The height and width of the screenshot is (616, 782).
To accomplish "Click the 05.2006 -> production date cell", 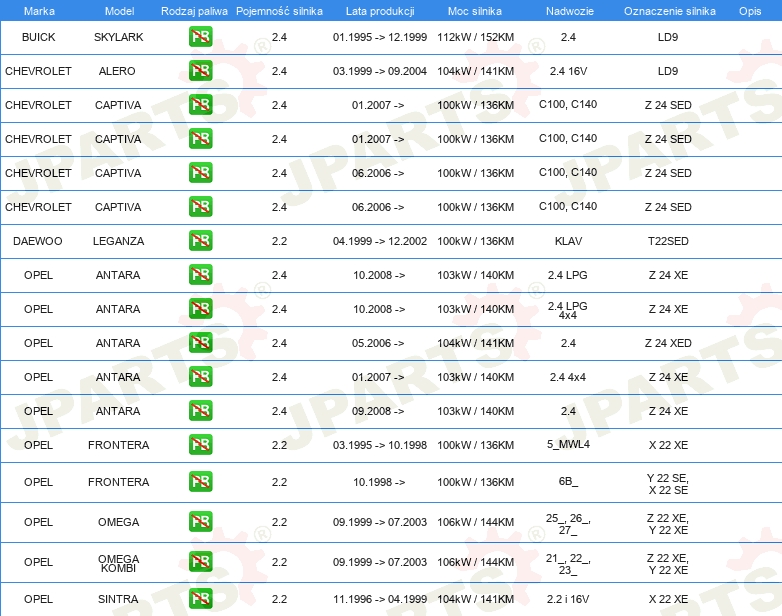I will point(378,343).
